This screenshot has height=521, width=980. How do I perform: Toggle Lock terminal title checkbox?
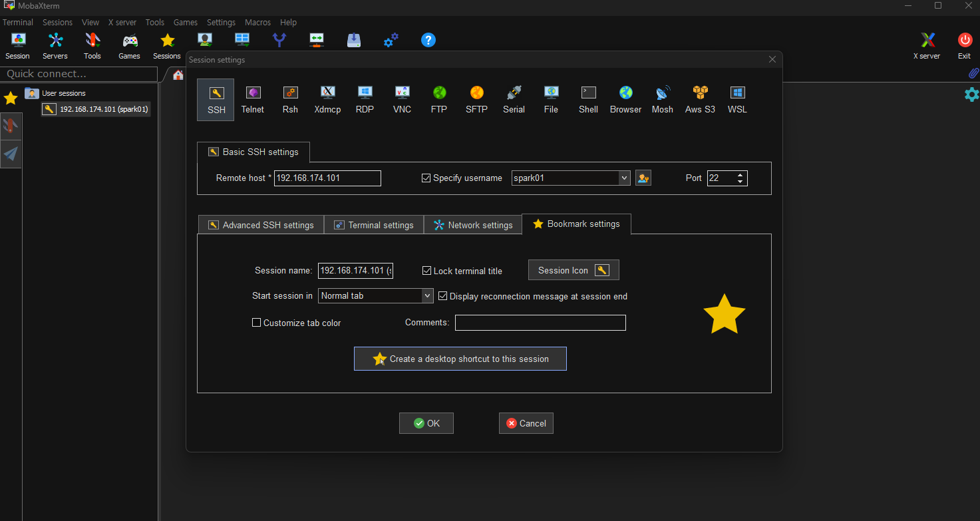pos(427,271)
